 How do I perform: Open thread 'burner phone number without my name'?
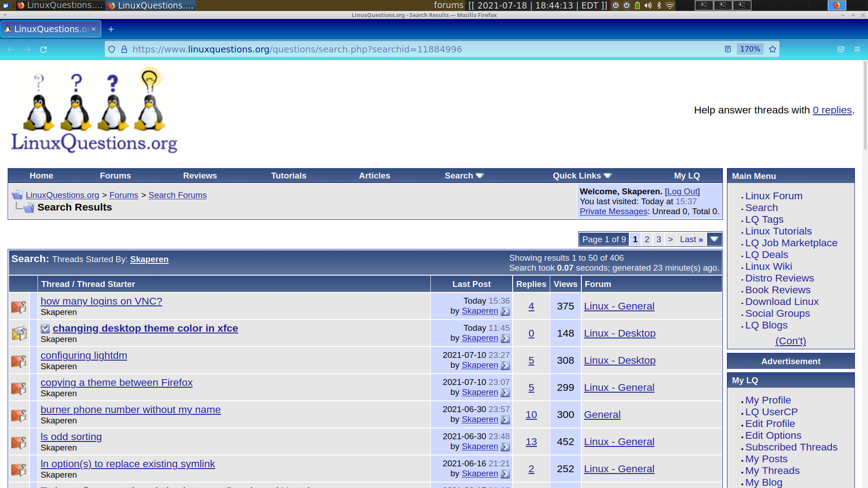(x=131, y=410)
